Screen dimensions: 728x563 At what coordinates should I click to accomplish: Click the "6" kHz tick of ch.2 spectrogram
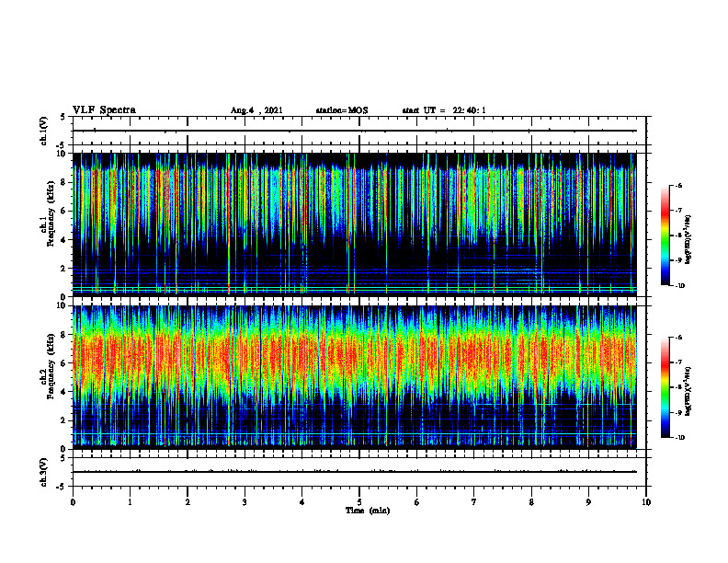(x=64, y=363)
